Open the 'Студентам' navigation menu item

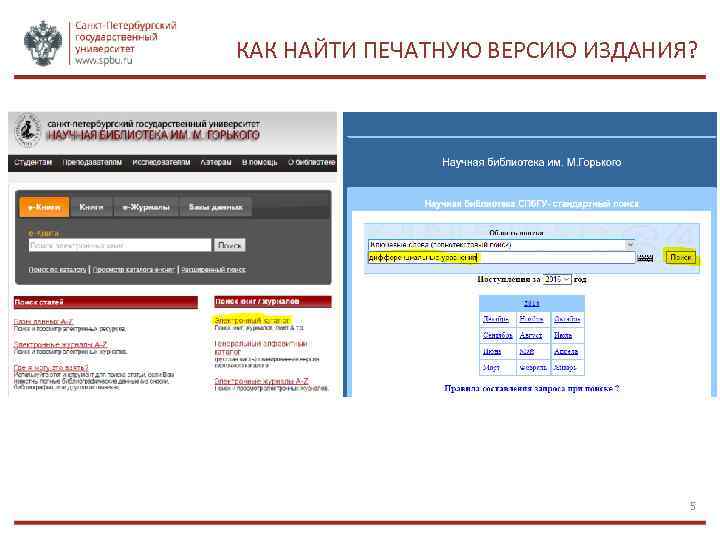pyautogui.click(x=33, y=163)
